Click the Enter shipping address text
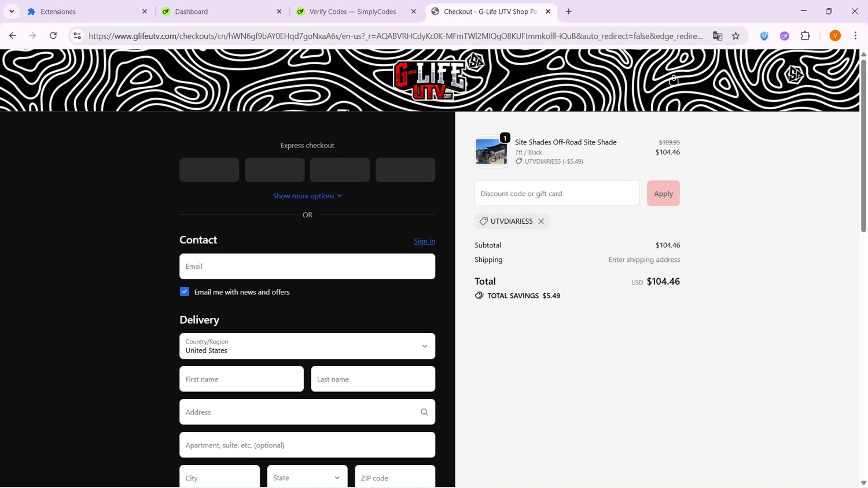The image size is (868, 488). point(644,260)
